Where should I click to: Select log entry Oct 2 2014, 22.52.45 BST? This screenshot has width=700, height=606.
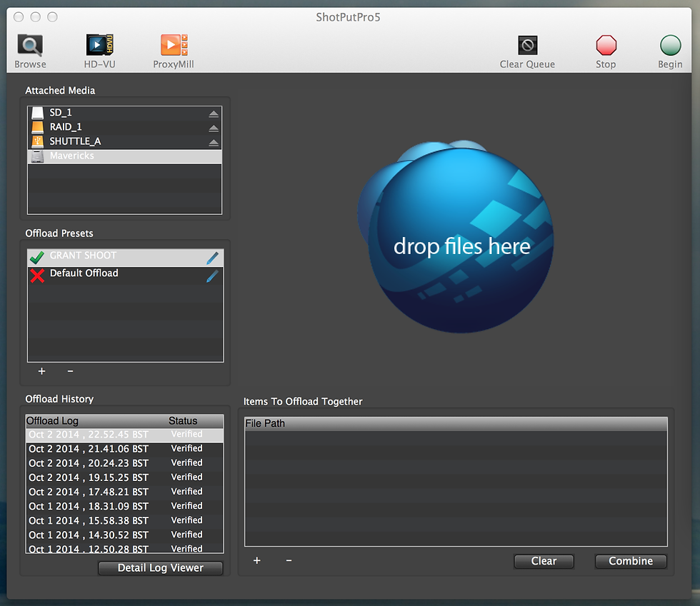pos(124,435)
